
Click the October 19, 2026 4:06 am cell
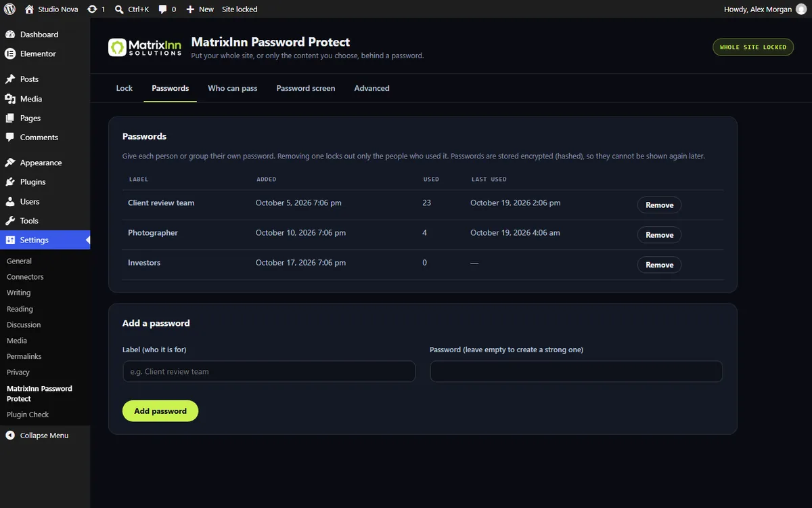pos(515,233)
